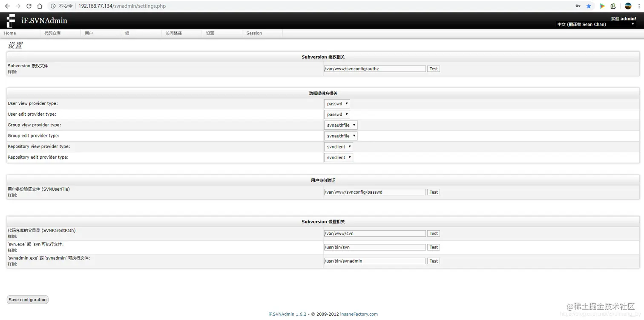644x320 pixels.
Task: Click Save configuration button
Action: [28, 300]
